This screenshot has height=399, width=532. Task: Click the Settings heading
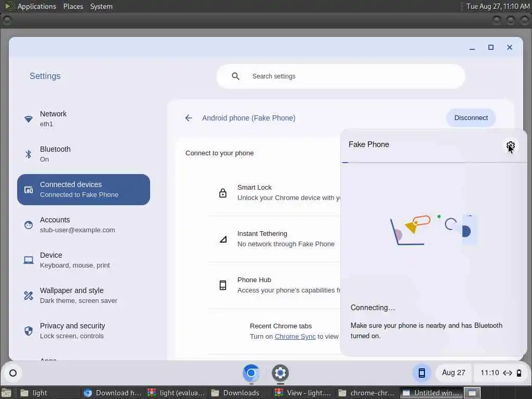coord(45,76)
